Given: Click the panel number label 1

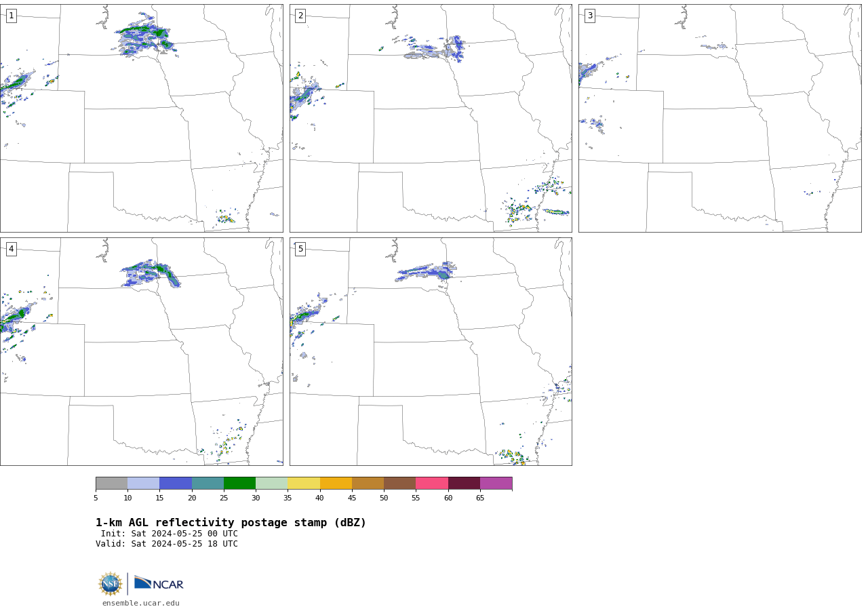Looking at the screenshot, I should (x=11, y=16).
